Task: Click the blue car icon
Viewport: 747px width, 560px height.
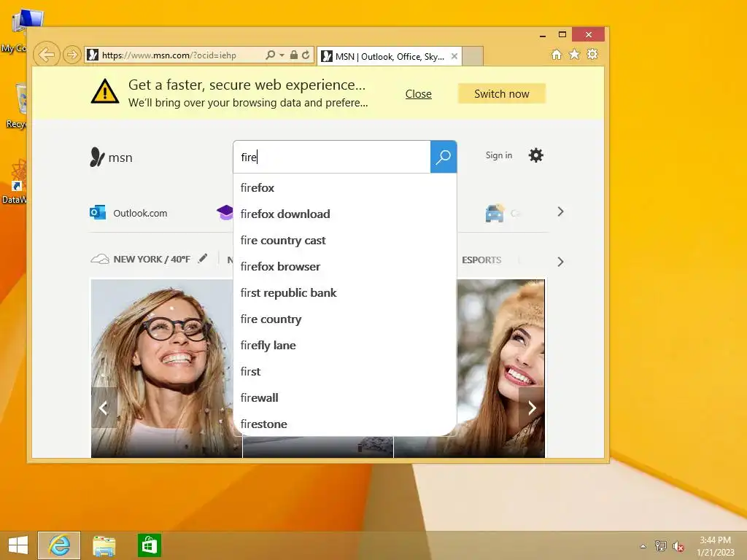Action: tap(495, 213)
